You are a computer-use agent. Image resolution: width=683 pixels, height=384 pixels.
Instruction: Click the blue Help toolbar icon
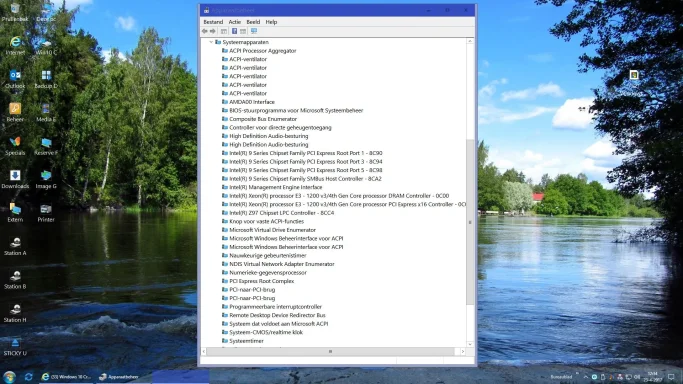click(234, 31)
